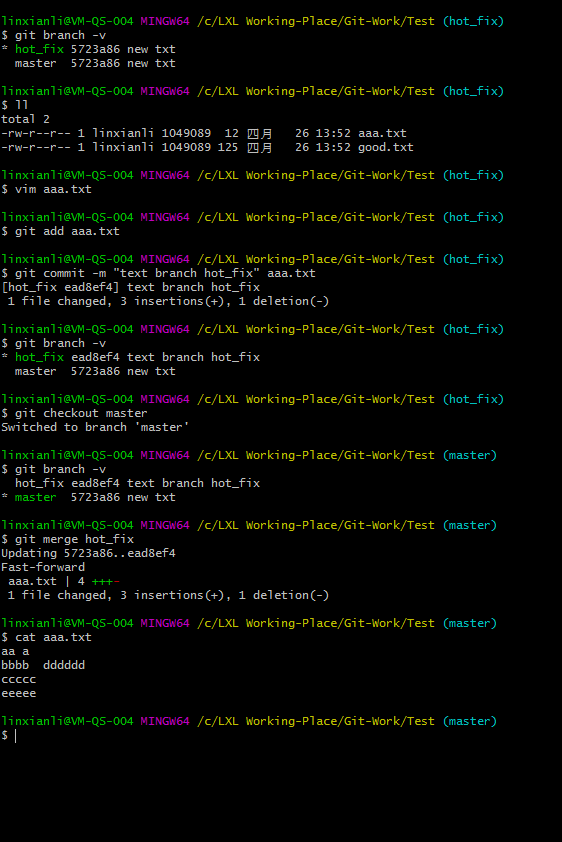This screenshot has height=842, width=562.
Task: Select the '$ cat aaa.txt' command
Action: pyautogui.click(x=46, y=637)
